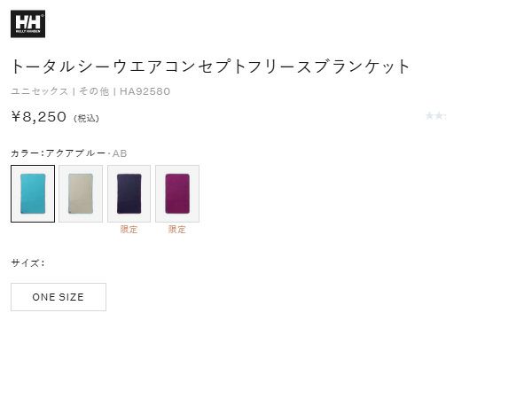Screen dimensions: 532x399
Task: Pick the magenta limited color swatch
Action: point(177,193)
